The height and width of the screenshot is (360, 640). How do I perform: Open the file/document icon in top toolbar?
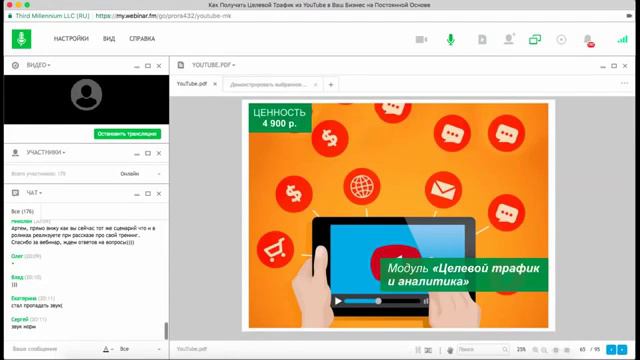tap(482, 40)
